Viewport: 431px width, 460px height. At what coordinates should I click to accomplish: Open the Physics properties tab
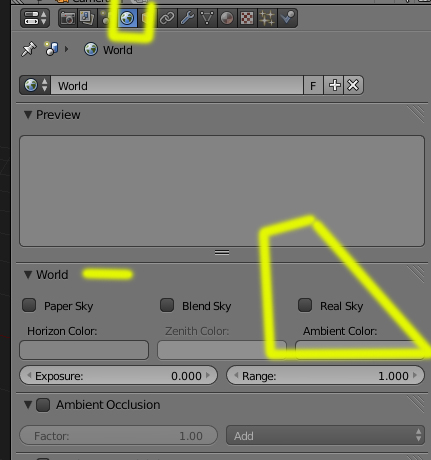pyautogui.click(x=287, y=18)
